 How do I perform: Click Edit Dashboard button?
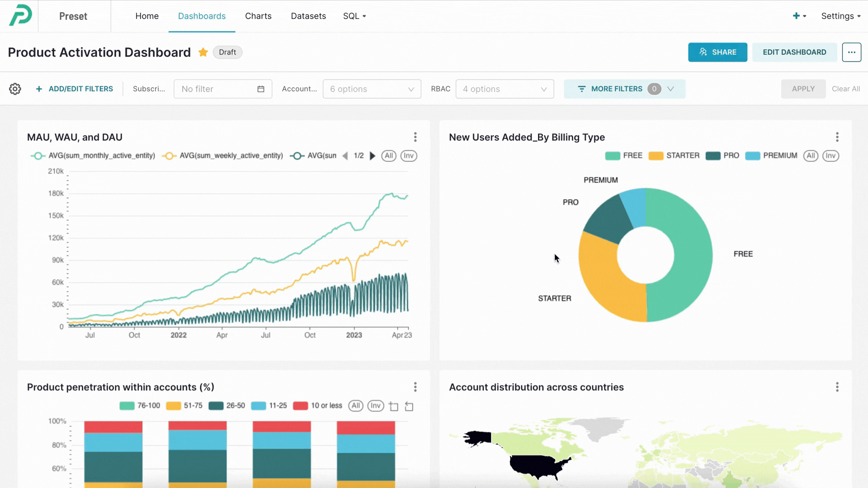[x=794, y=52]
